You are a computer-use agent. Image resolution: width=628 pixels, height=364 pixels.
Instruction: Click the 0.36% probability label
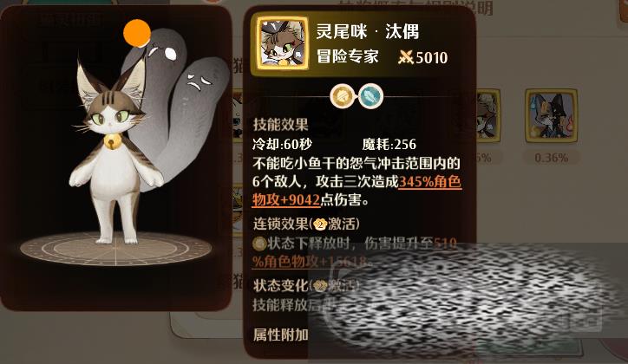(x=552, y=158)
